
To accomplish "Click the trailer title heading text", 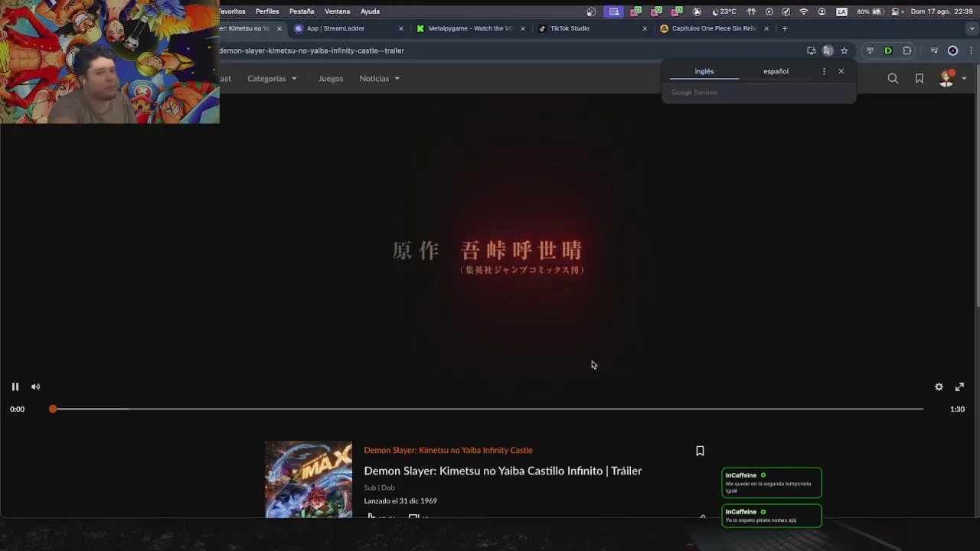I will 502,471.
